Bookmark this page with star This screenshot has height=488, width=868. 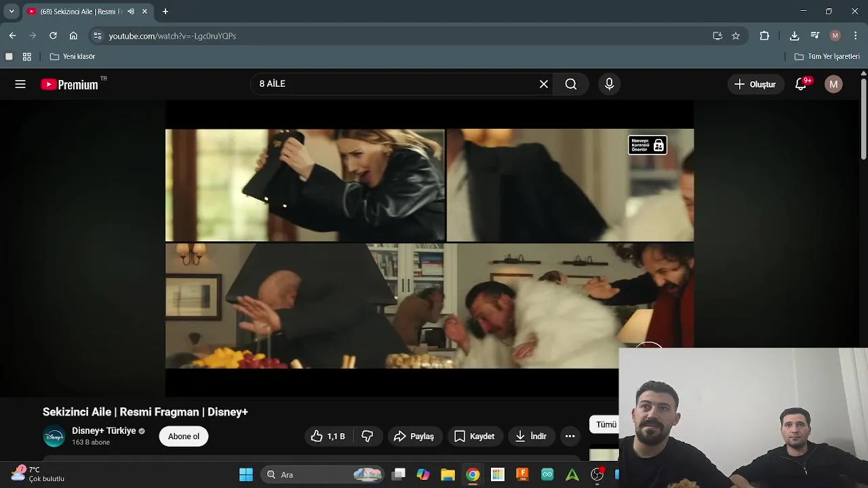(736, 36)
